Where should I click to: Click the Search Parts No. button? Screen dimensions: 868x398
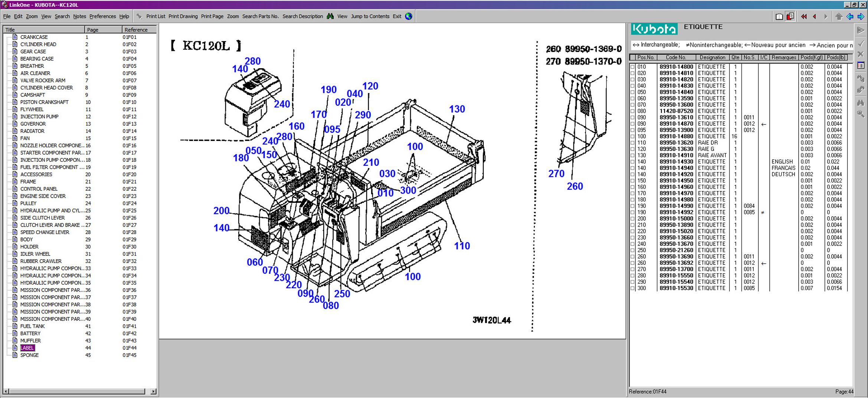click(260, 16)
